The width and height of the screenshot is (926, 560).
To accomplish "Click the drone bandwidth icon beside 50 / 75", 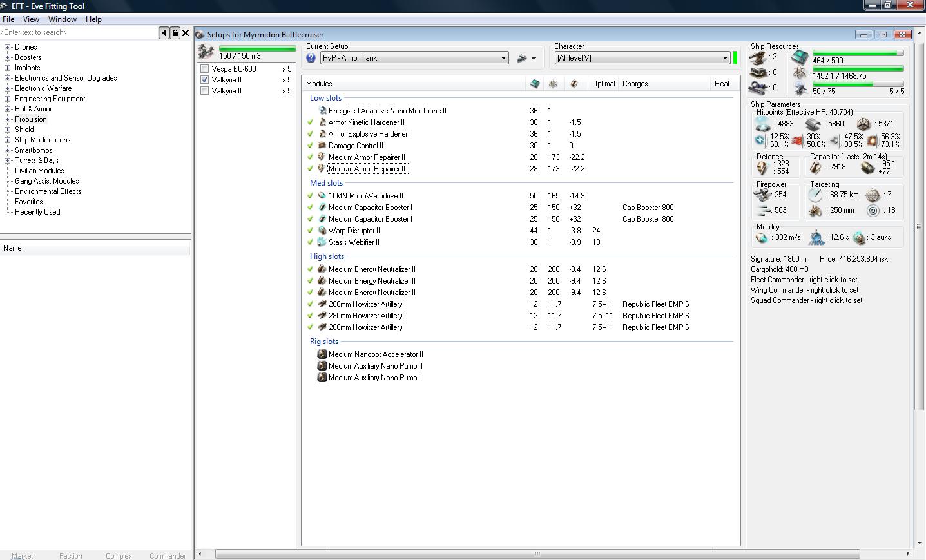I will tap(800, 88).
